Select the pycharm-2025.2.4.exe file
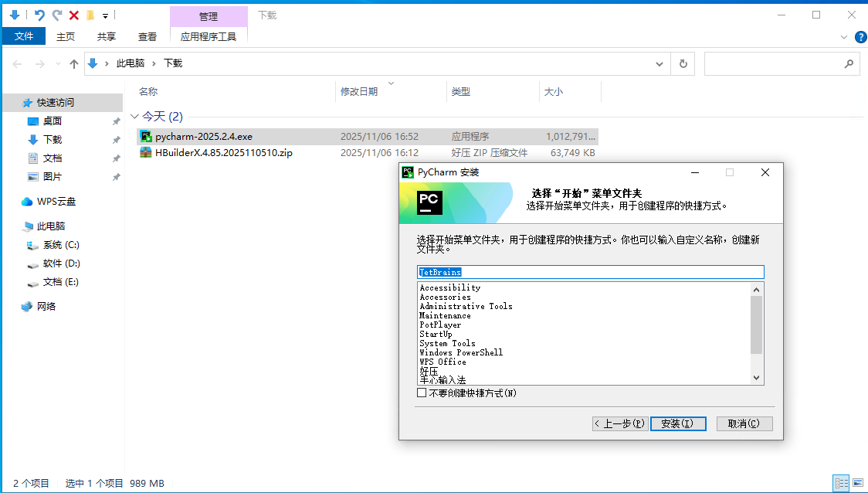Viewport: 868px width, 493px height. tap(204, 137)
